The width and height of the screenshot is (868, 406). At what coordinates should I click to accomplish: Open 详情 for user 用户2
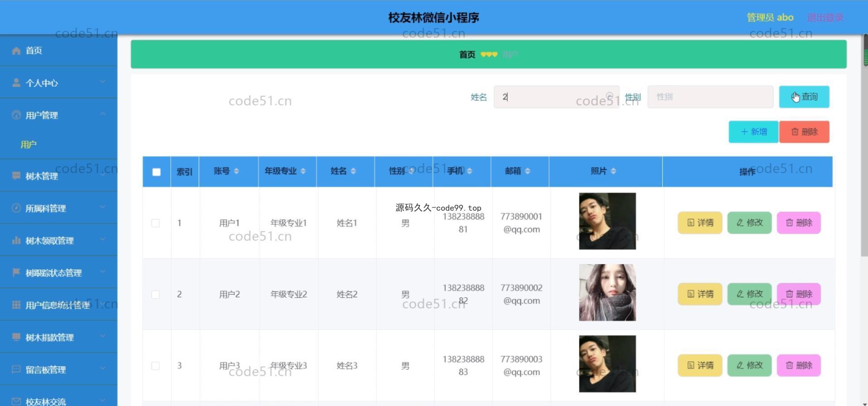(x=700, y=294)
